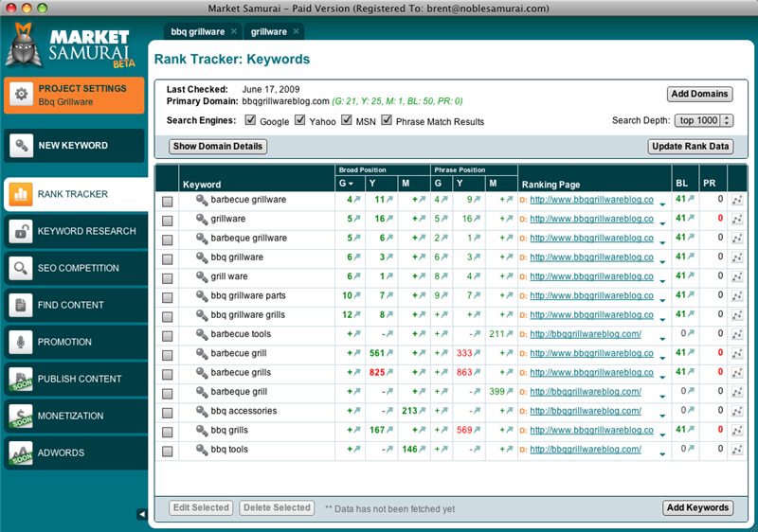Open Find Content document icon

point(21,305)
